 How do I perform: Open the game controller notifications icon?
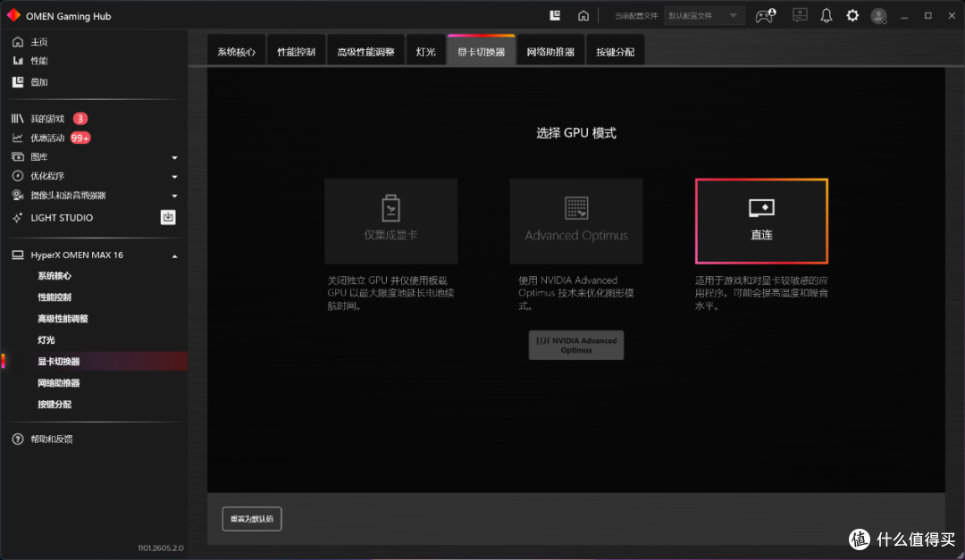point(766,15)
